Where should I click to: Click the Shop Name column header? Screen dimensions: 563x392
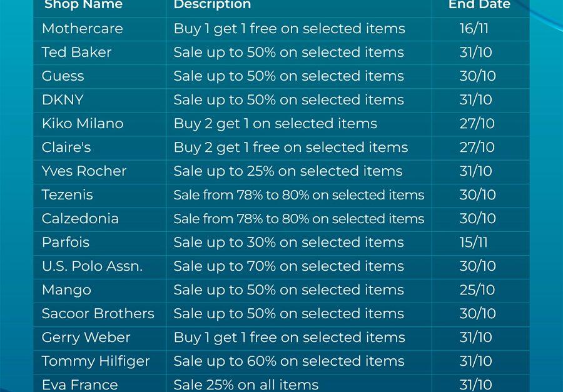[x=83, y=4]
